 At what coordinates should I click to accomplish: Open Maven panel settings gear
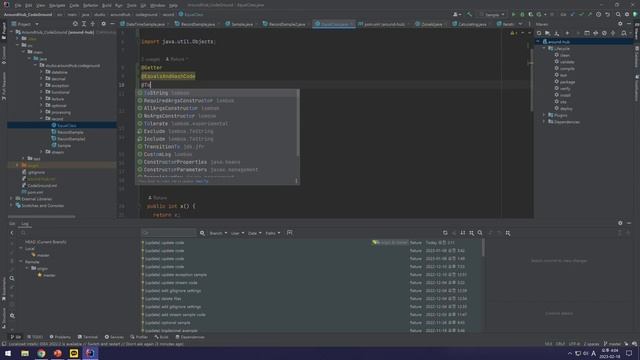(620, 24)
